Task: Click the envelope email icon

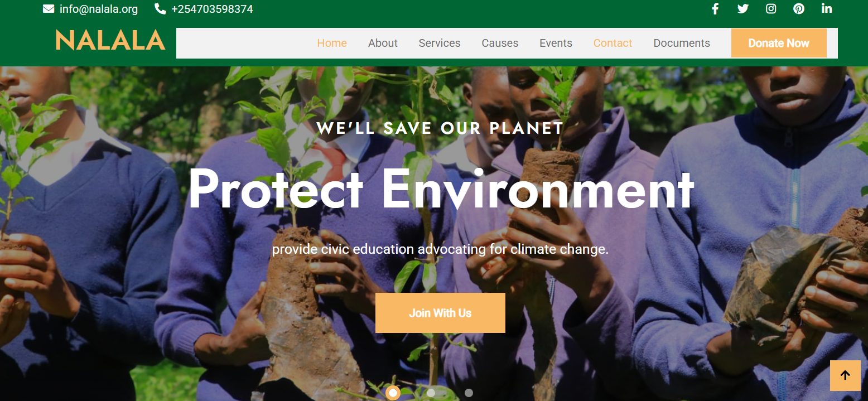Action: point(49,9)
